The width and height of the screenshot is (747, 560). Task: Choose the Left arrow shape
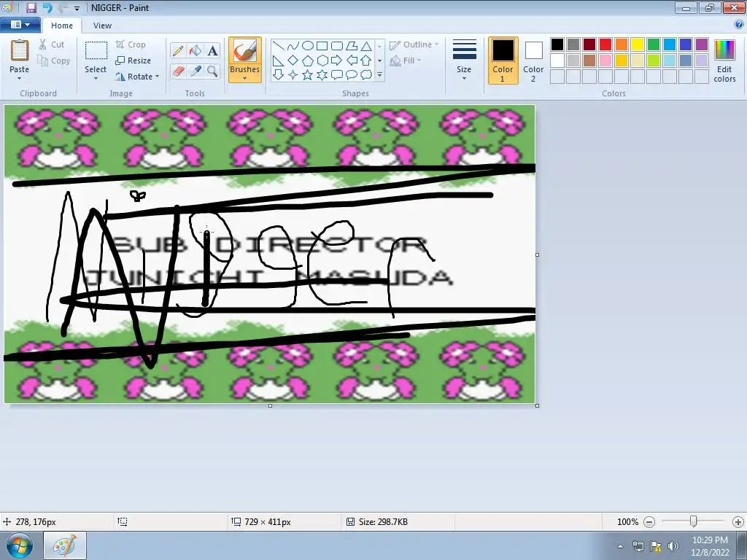tap(352, 61)
